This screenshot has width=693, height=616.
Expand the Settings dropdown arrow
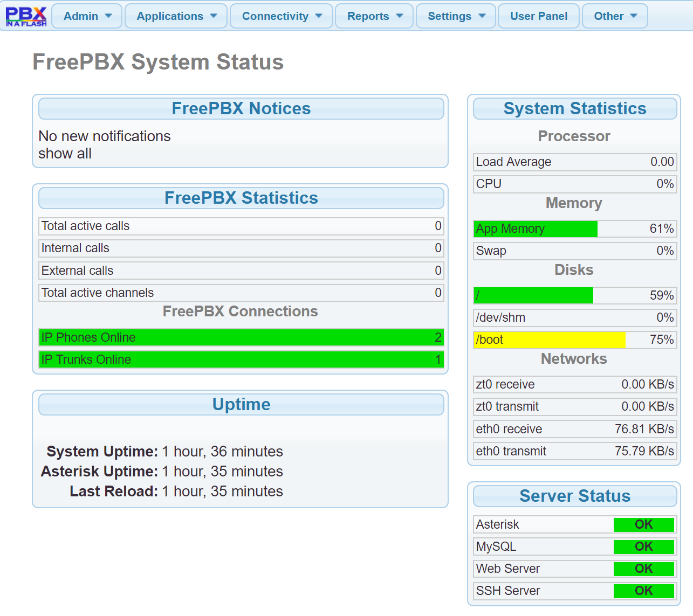482,16
